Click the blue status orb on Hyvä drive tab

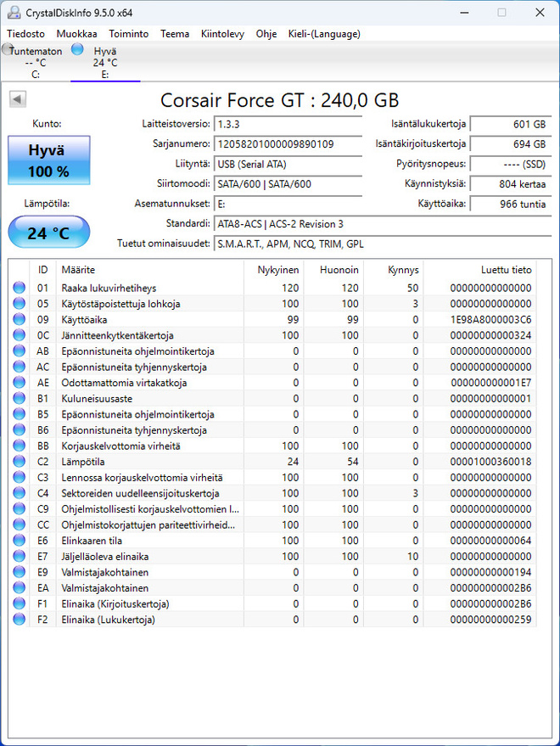[77, 49]
